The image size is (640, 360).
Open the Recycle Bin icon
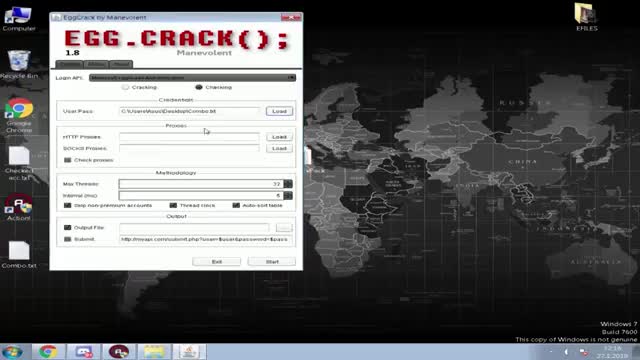(x=19, y=64)
